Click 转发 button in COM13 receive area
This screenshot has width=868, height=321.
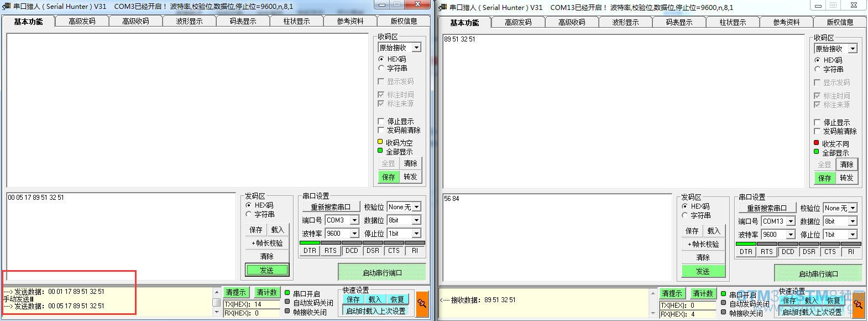point(846,178)
